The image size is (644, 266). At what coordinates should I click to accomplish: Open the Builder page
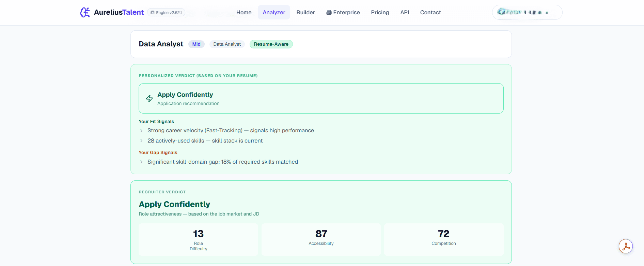pyautogui.click(x=305, y=12)
